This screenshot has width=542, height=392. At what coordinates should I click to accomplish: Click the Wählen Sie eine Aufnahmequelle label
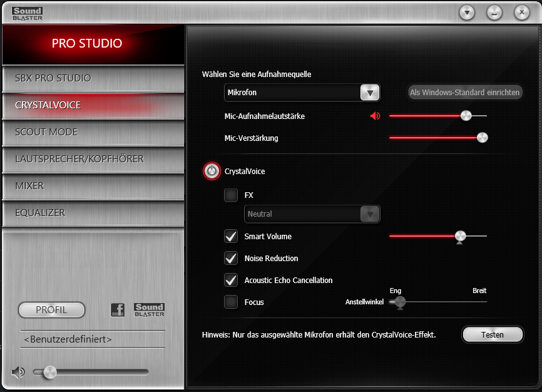(x=257, y=75)
